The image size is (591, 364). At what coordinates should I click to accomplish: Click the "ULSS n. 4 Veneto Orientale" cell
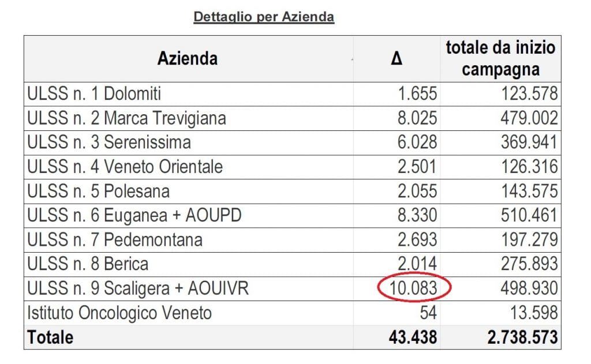pyautogui.click(x=125, y=167)
